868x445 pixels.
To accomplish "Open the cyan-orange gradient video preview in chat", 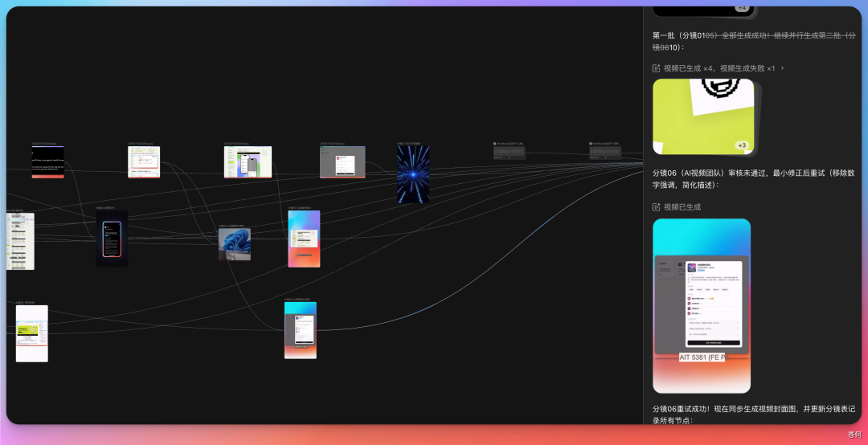I will [x=702, y=305].
